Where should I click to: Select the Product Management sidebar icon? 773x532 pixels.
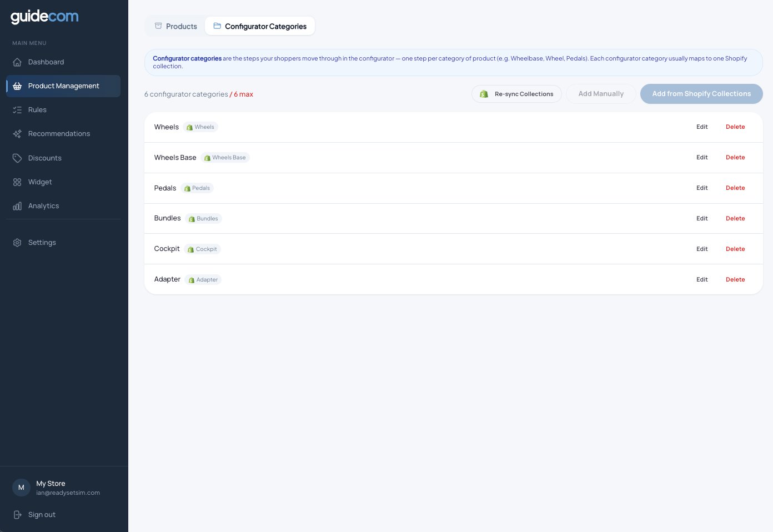point(17,86)
